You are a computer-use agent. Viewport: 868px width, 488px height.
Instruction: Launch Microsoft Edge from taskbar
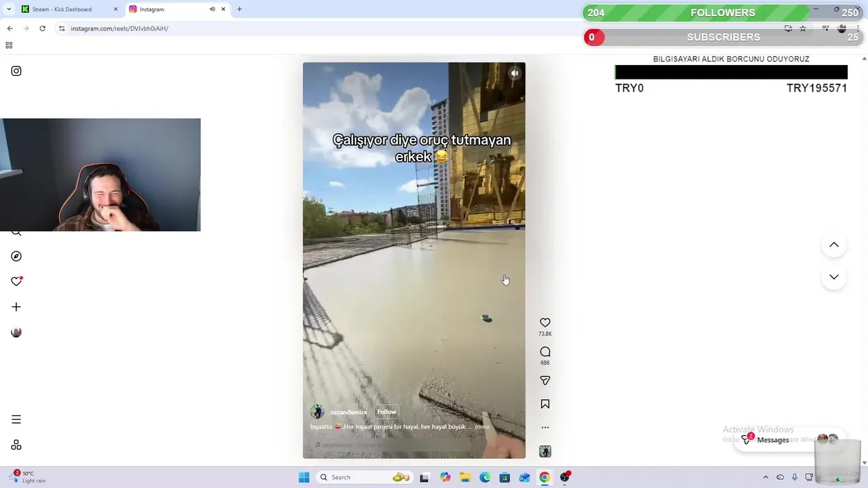(x=485, y=477)
